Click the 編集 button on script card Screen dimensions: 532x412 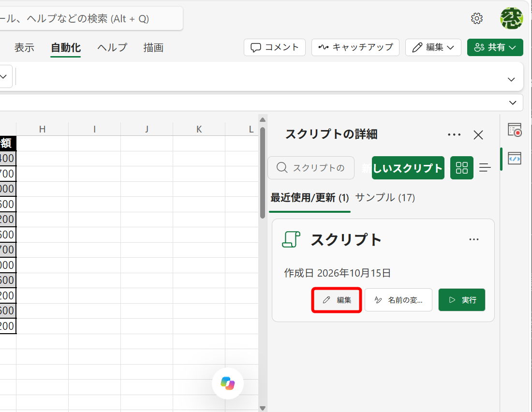click(337, 300)
